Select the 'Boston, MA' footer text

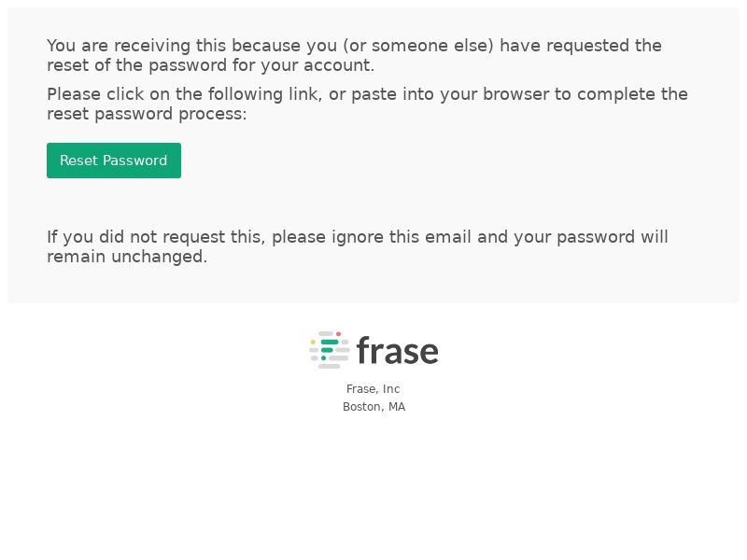coord(374,407)
